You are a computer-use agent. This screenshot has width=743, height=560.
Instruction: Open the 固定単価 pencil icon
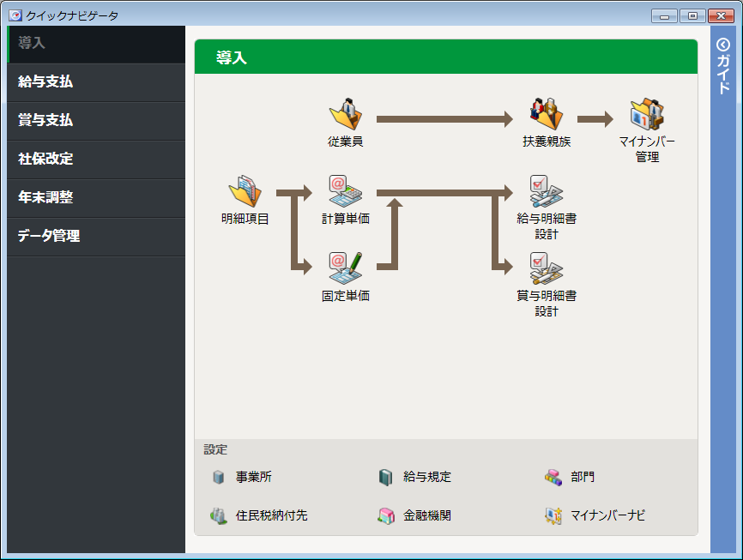coord(346,268)
